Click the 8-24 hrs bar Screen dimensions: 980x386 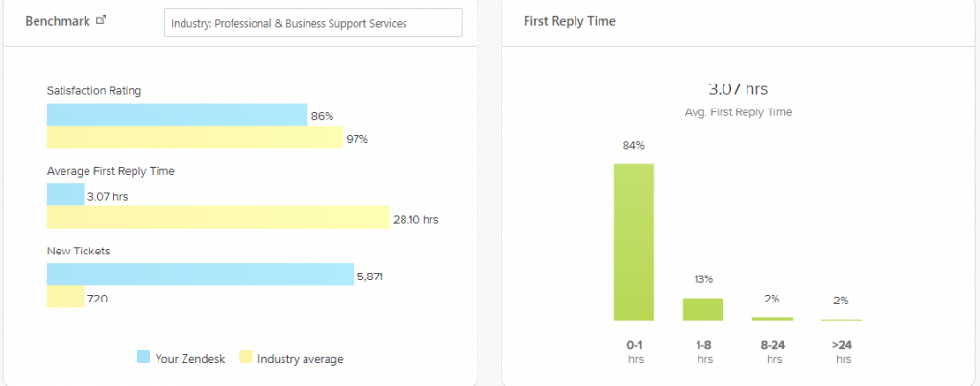pyautogui.click(x=772, y=319)
